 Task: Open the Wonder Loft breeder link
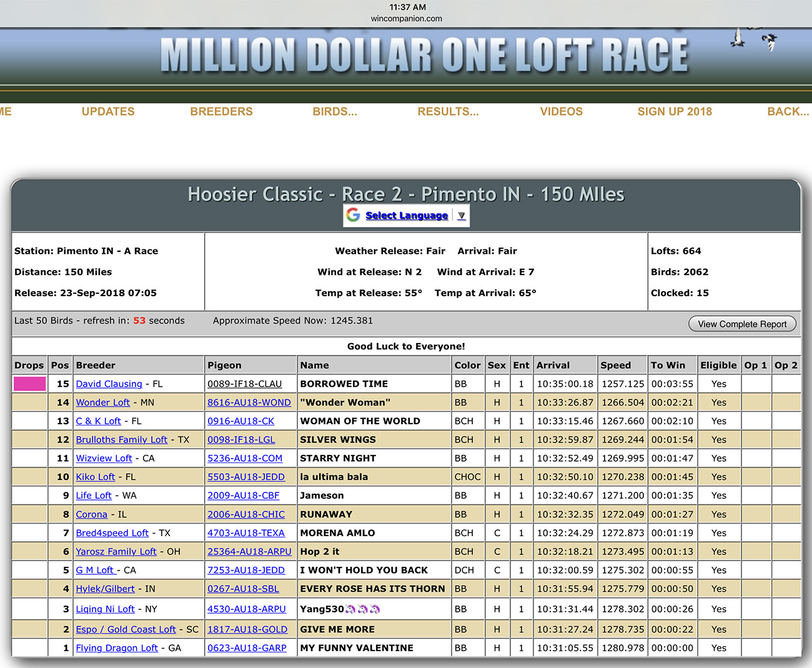click(x=102, y=402)
